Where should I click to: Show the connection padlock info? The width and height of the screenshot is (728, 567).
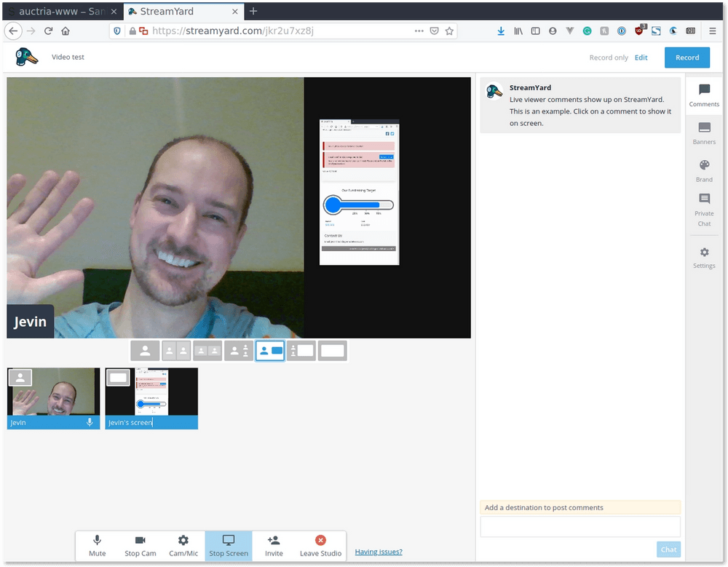(x=132, y=31)
